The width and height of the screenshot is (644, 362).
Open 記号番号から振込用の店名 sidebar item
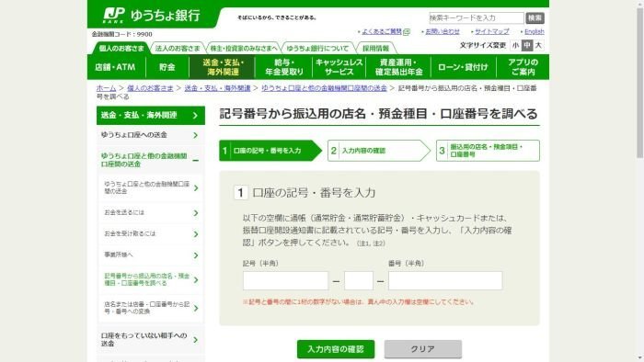point(151,279)
